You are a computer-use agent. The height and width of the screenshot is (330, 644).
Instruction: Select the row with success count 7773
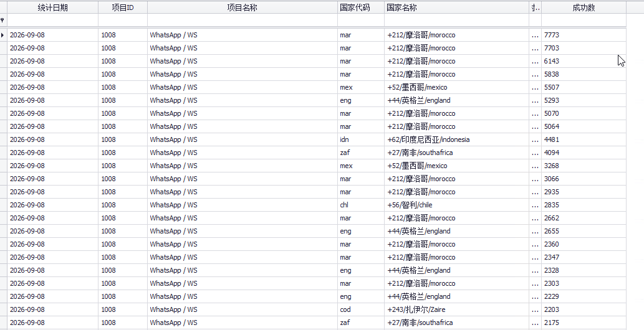coord(317,35)
